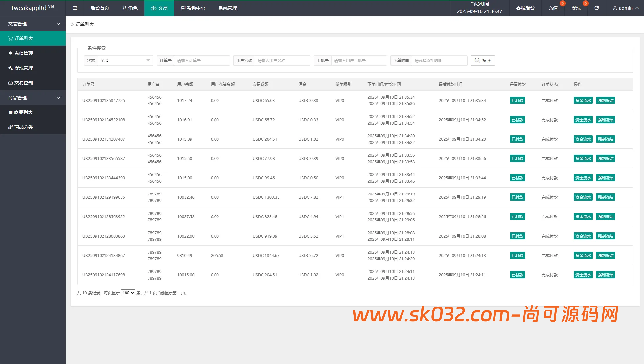644x364 pixels.
Task: Switch to the 帮助中心 top tab
Action: point(193,8)
